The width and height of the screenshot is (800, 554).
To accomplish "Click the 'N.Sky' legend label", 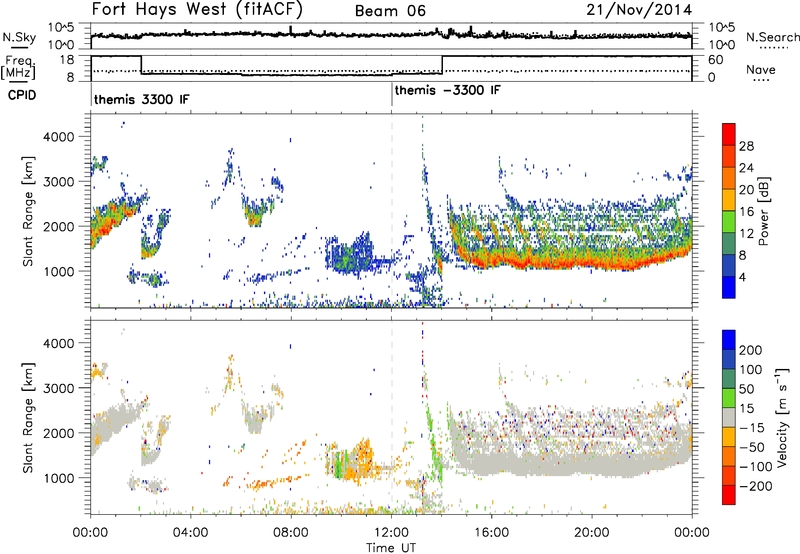I will tap(19, 37).
